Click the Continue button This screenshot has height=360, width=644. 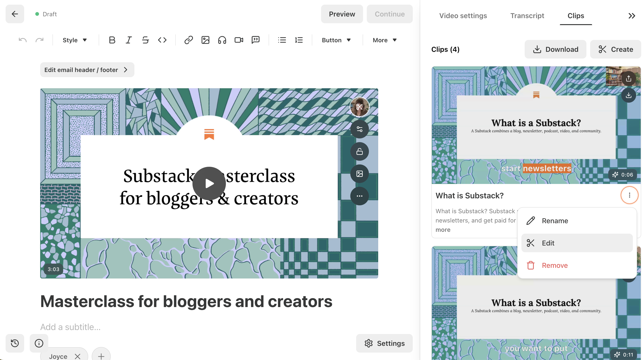tap(390, 14)
